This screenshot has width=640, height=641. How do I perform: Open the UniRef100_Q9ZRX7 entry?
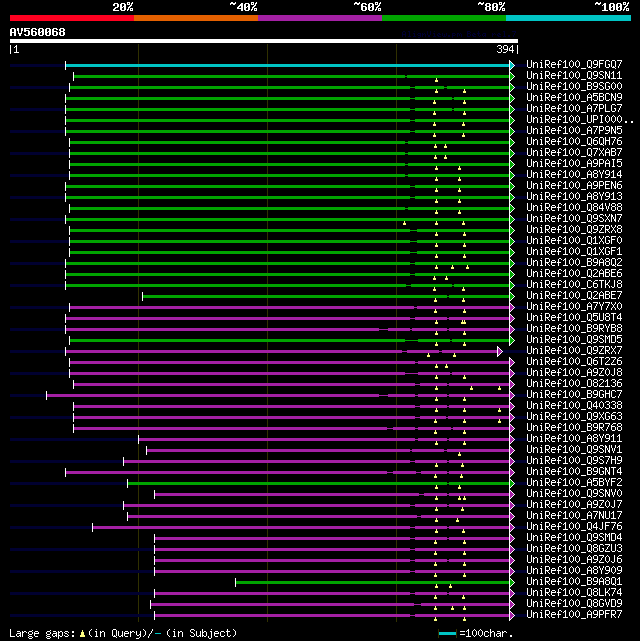(574, 350)
